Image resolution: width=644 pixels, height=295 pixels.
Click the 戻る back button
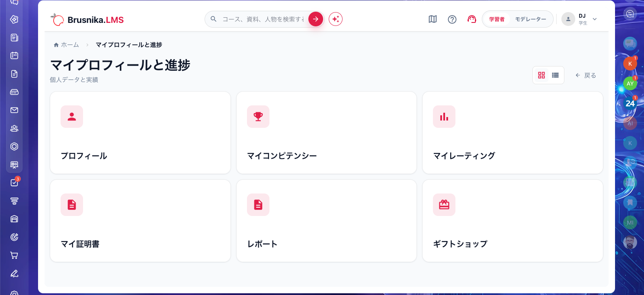coord(586,75)
